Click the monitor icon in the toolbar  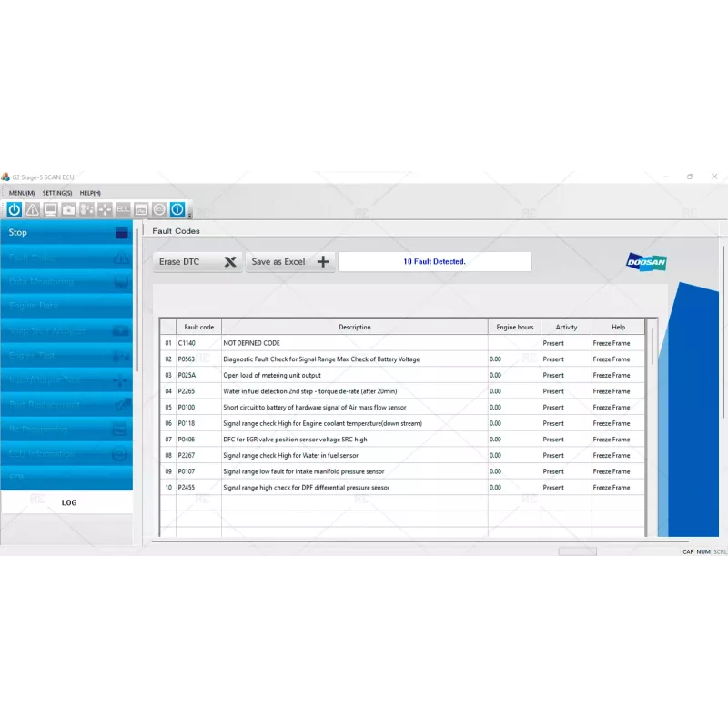(51, 209)
